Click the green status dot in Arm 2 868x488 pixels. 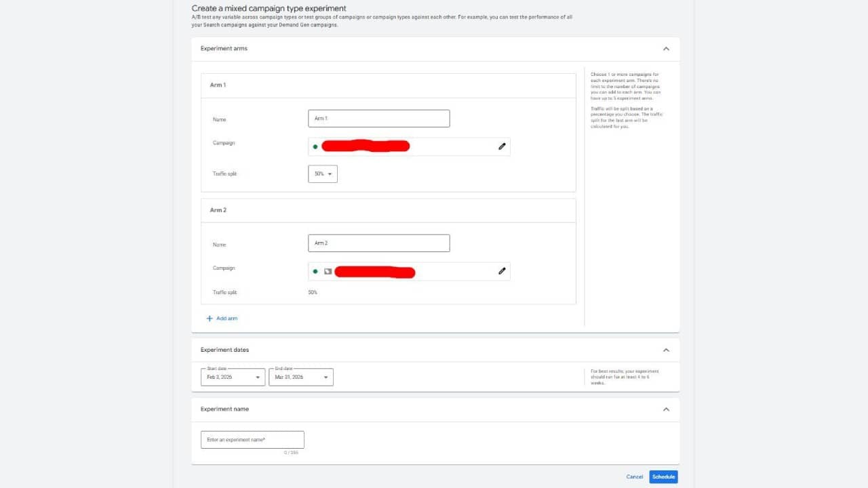315,271
